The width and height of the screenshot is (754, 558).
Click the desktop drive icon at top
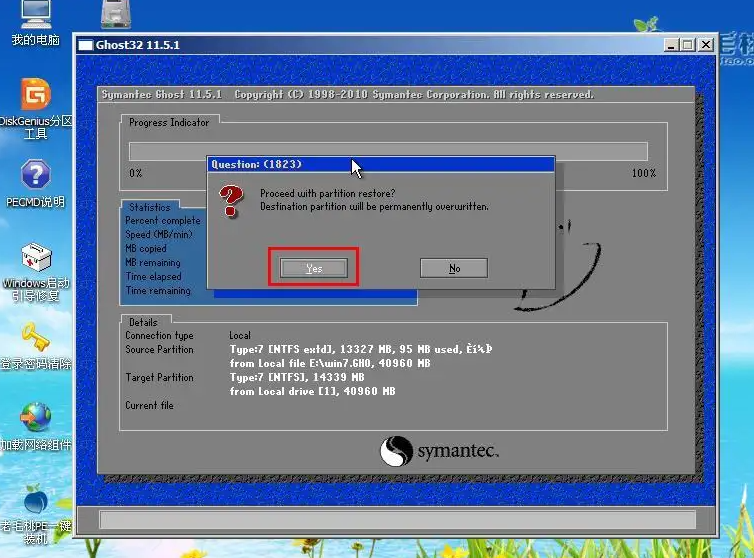(x=115, y=13)
